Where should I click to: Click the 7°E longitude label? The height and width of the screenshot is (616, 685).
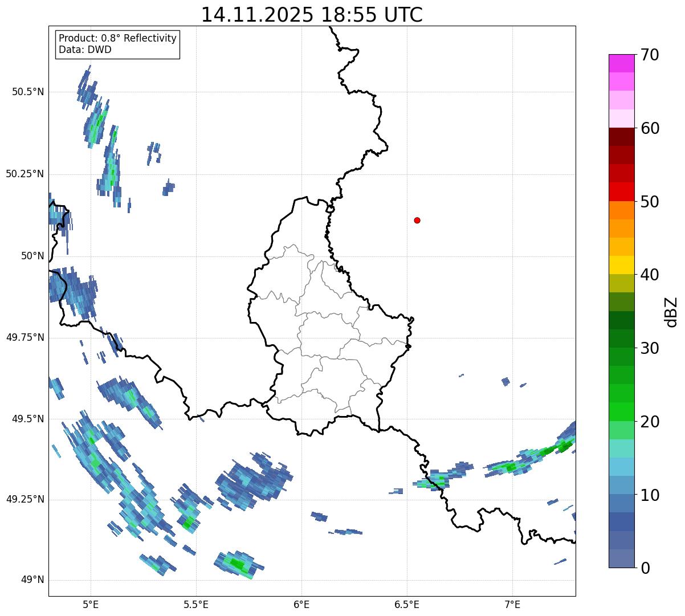coord(512,604)
